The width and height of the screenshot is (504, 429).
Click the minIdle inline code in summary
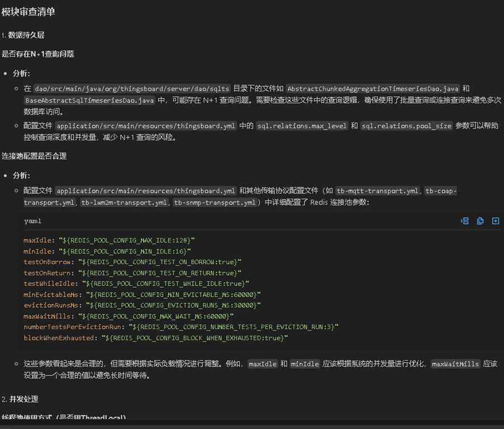(305, 364)
